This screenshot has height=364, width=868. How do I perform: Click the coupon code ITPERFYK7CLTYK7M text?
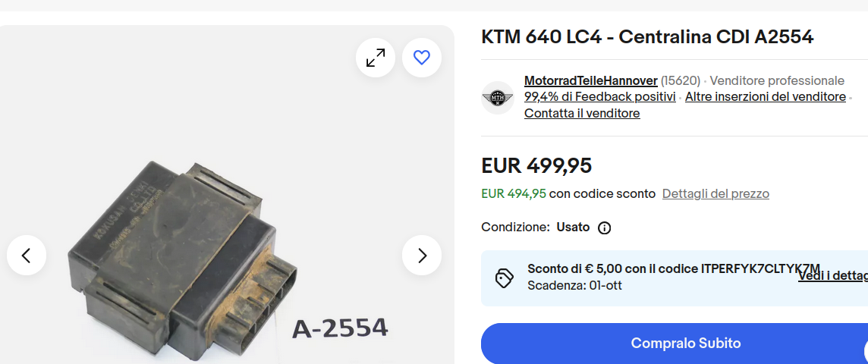click(760, 269)
